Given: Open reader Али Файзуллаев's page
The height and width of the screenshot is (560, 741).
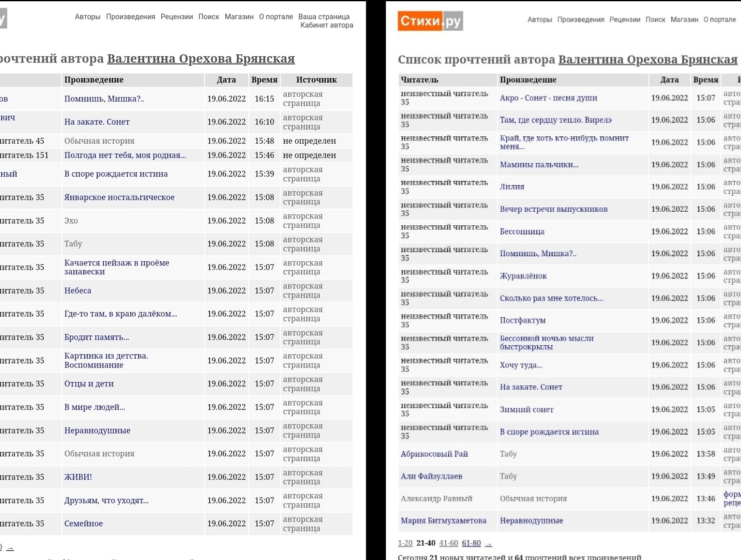Looking at the screenshot, I should pyautogui.click(x=432, y=476).
